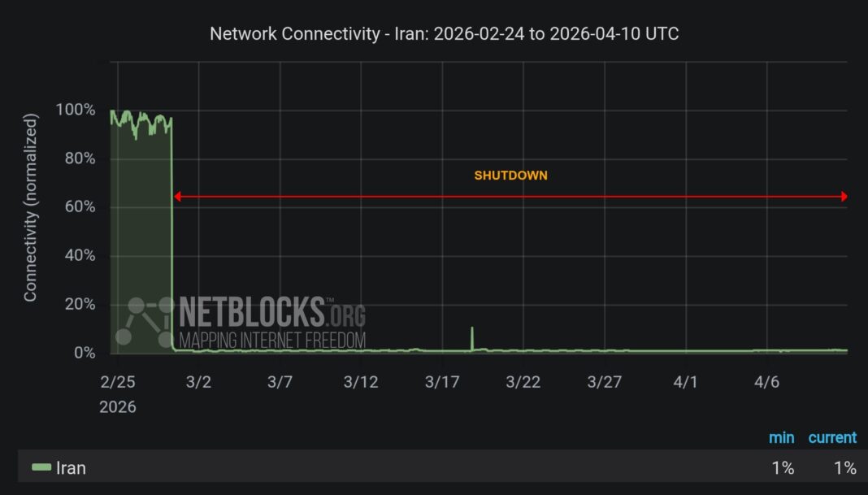Click the 2/25 starting date label
This screenshot has width=868, height=495.
click(118, 381)
